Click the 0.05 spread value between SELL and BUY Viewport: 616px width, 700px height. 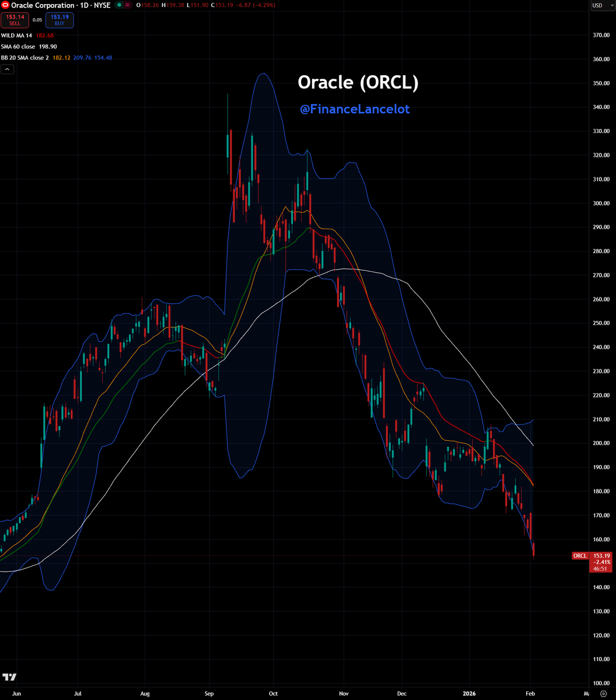(36, 20)
